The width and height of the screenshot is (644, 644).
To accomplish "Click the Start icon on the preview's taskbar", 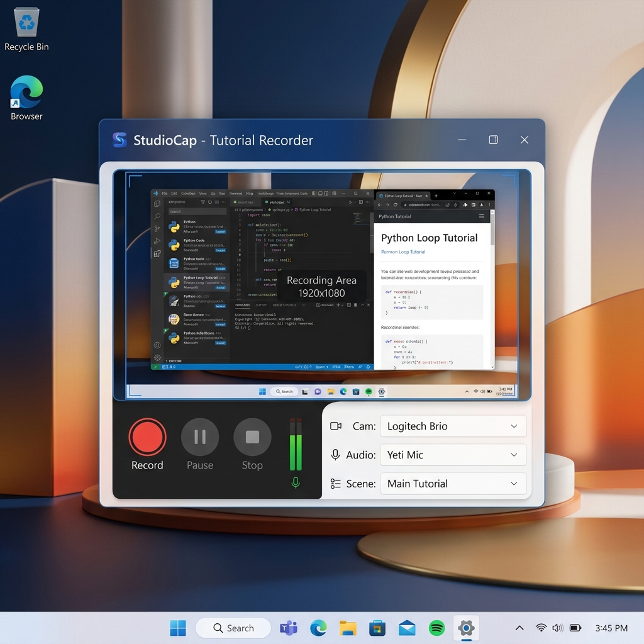I will pos(262,391).
